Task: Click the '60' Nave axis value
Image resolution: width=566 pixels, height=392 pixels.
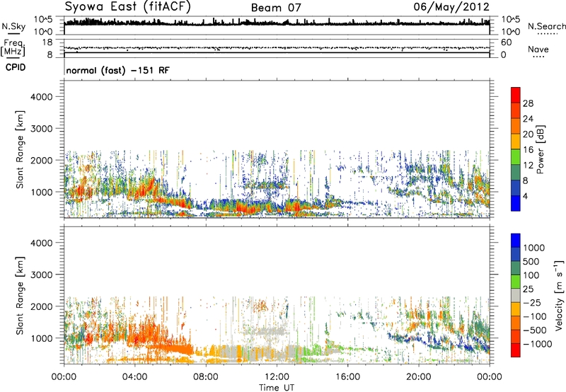Action: (x=507, y=42)
